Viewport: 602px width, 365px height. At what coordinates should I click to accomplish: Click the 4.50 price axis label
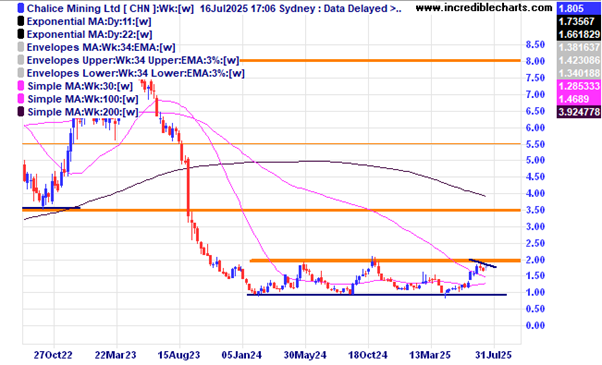coord(535,177)
